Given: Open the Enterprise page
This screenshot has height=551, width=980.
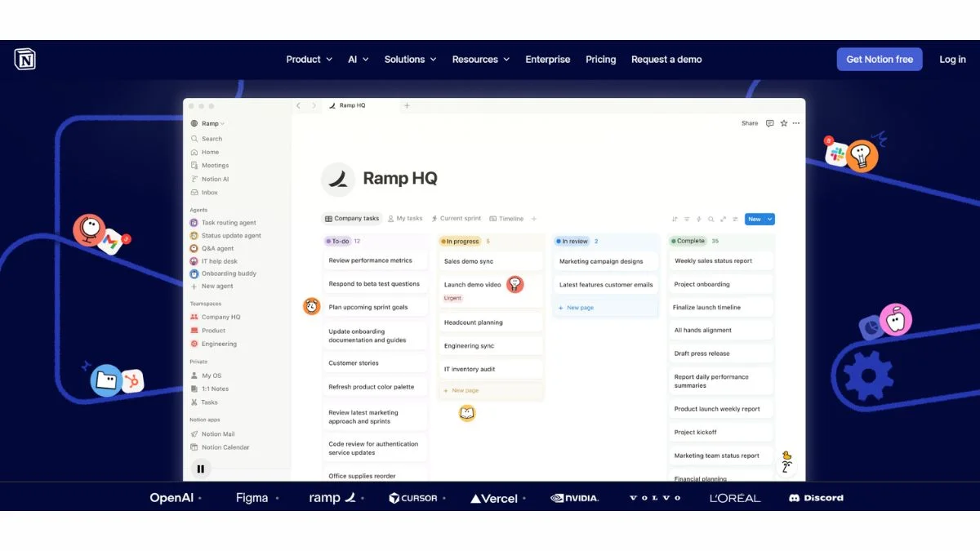Looking at the screenshot, I should 548,60.
